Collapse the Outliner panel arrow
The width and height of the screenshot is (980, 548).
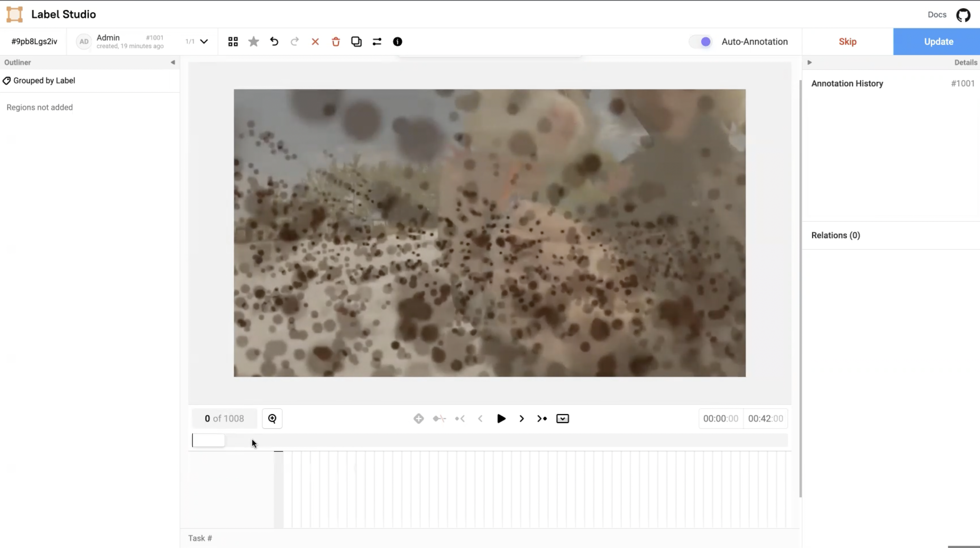click(x=173, y=62)
